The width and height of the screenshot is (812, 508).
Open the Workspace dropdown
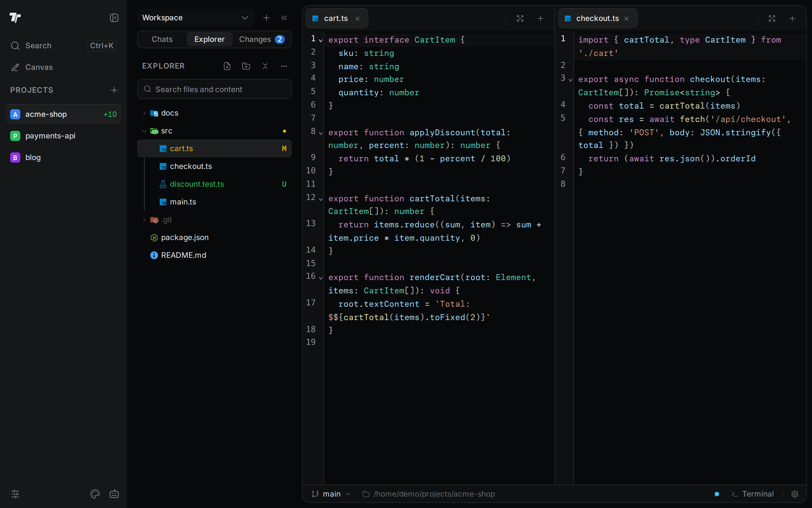click(x=196, y=18)
